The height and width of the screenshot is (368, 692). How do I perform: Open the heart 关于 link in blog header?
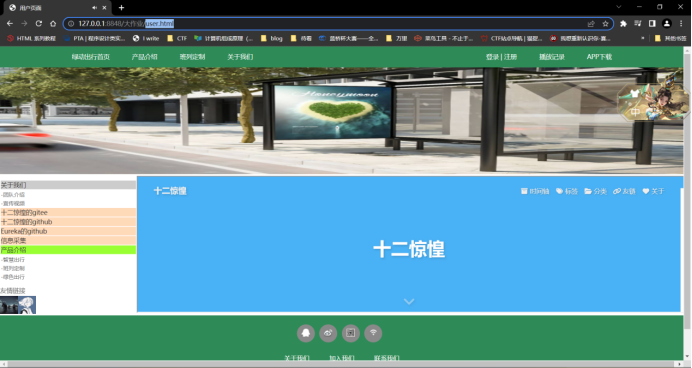(653, 191)
